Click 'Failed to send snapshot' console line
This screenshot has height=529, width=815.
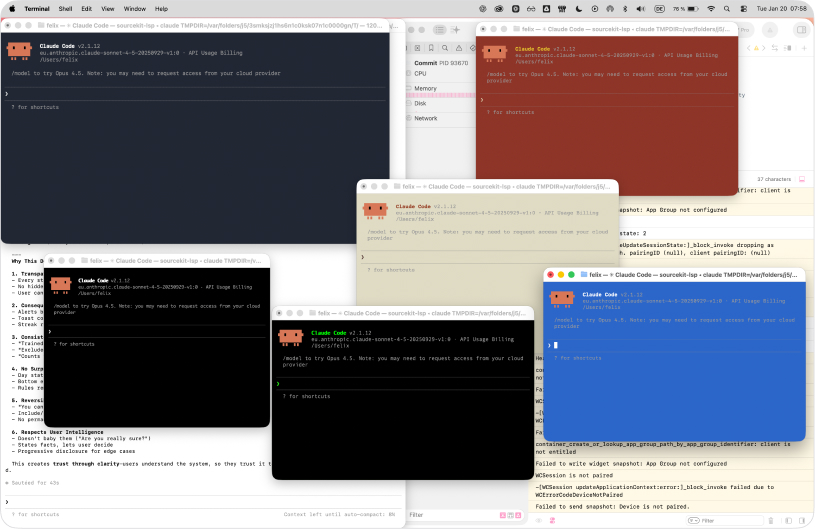[x=612, y=507]
